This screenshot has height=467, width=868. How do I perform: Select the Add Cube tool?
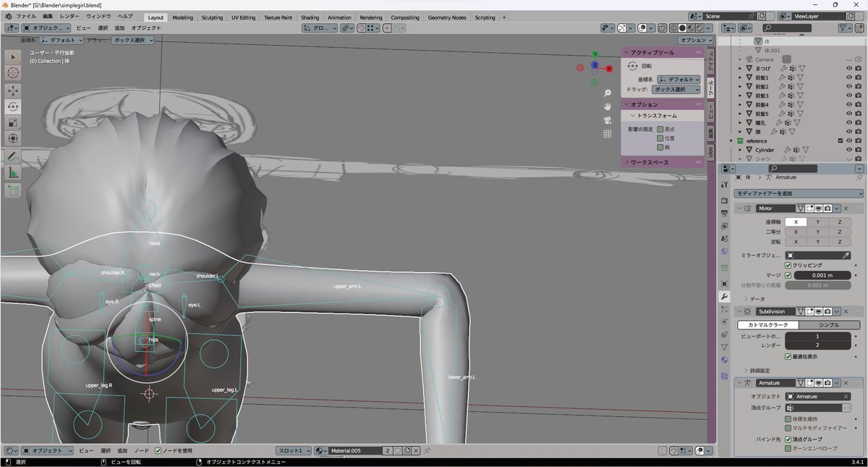(13, 190)
